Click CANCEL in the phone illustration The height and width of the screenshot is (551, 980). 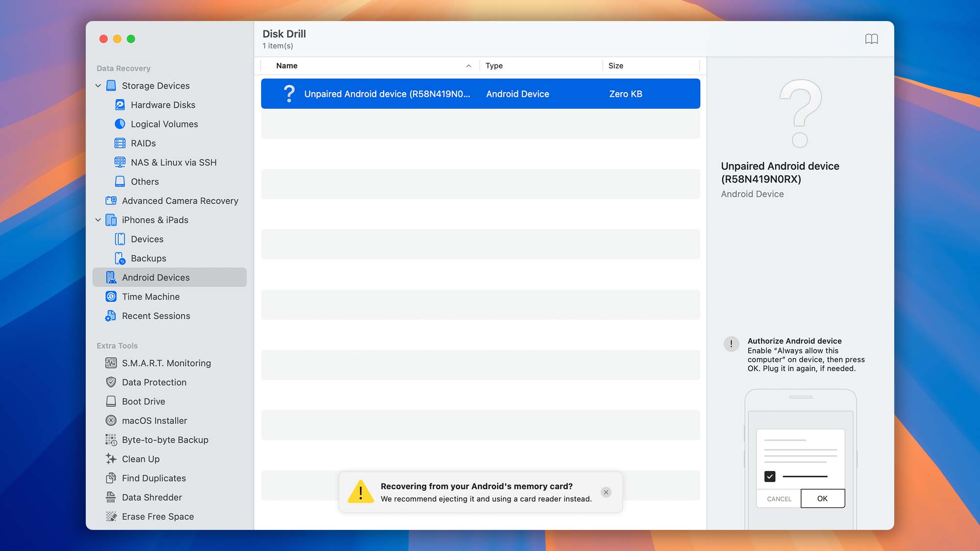[x=779, y=499]
